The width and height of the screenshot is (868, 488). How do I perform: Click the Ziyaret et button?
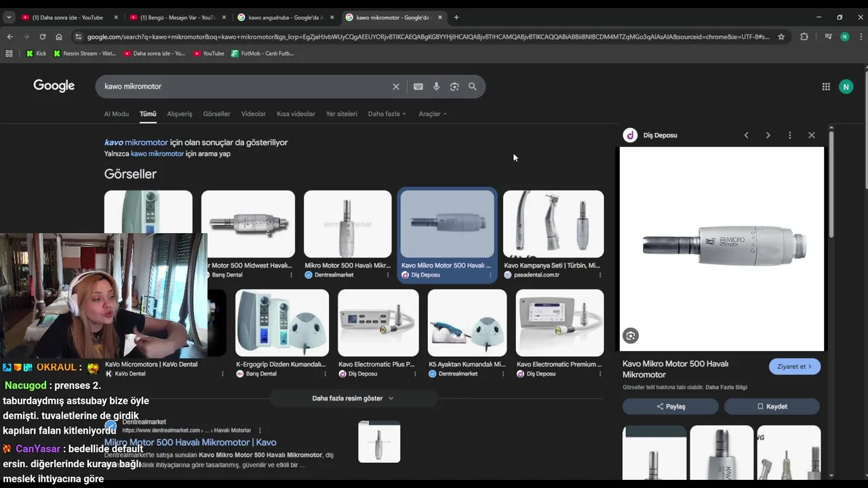coord(795,367)
